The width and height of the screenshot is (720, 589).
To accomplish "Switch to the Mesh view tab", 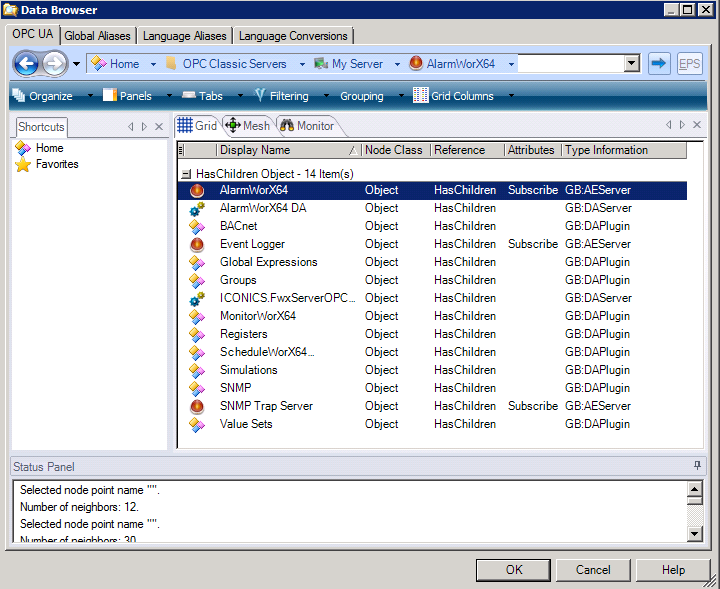I will pos(247,126).
